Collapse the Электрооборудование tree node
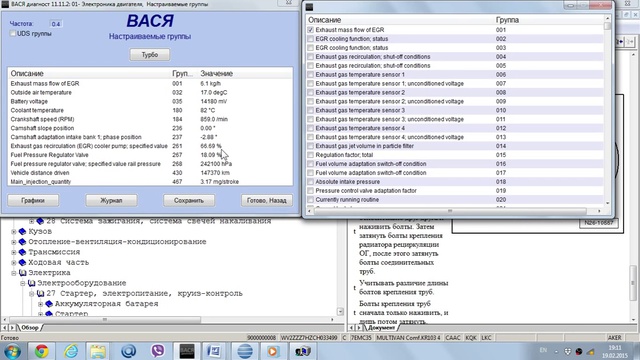The width and height of the screenshot is (640, 360). (23, 283)
